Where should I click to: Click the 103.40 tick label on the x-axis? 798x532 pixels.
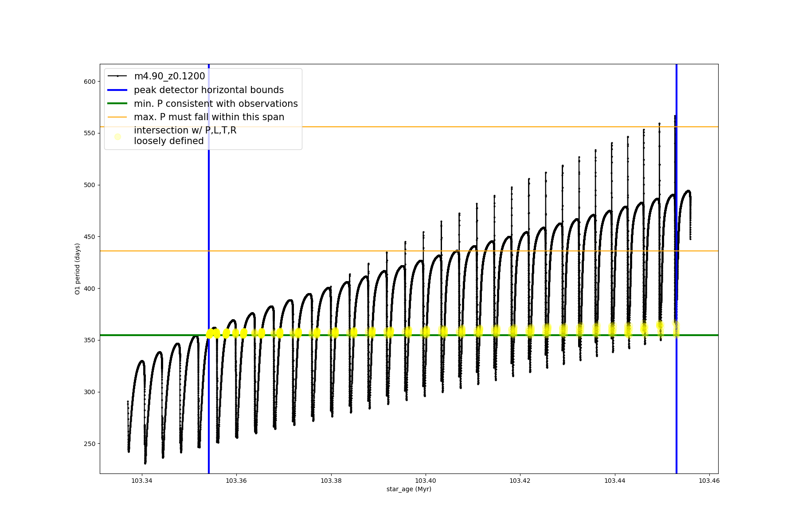(425, 481)
